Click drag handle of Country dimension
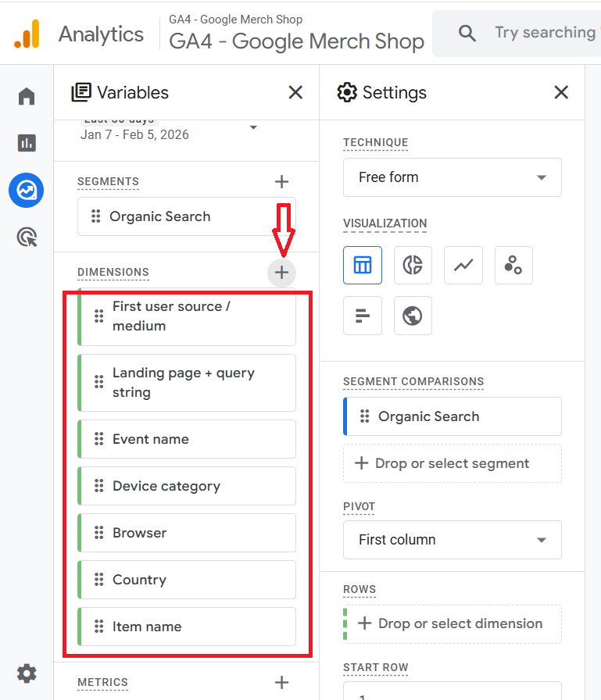The height and width of the screenshot is (700, 601). coord(98,580)
